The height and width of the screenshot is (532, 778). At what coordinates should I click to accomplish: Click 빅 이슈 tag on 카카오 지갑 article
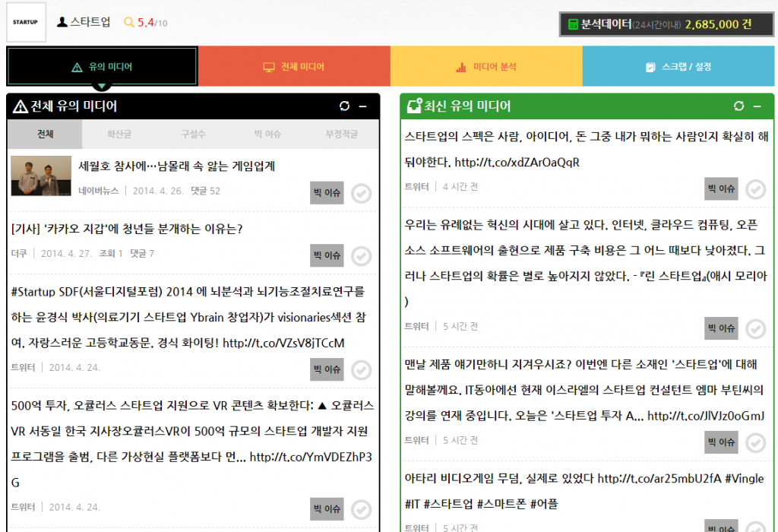(x=327, y=255)
